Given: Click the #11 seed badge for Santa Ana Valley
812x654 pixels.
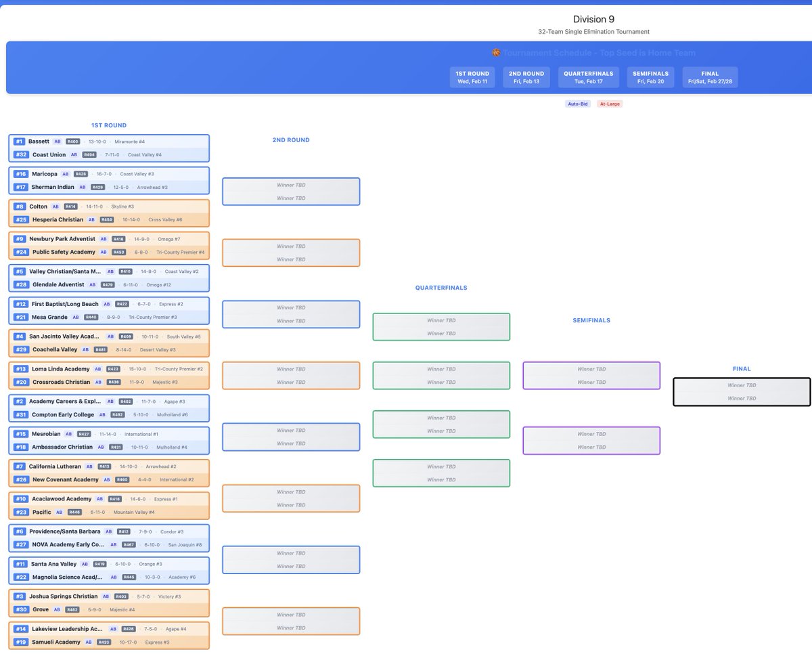Looking at the screenshot, I should (x=20, y=564).
